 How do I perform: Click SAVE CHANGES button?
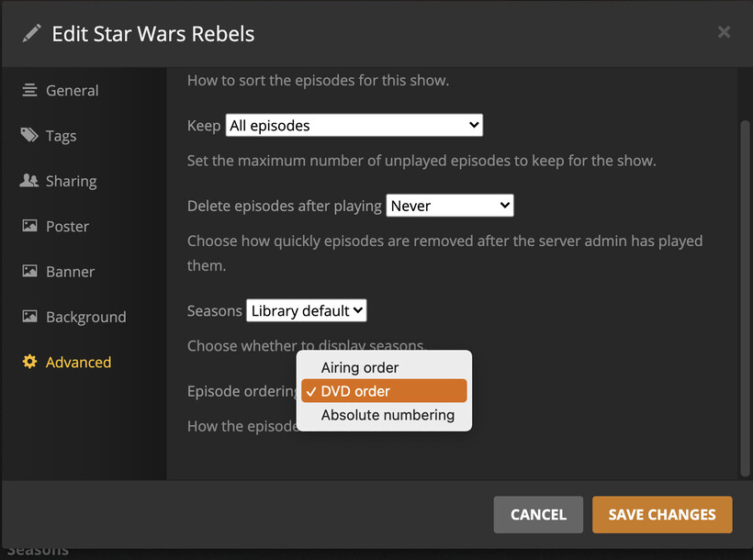coord(662,514)
